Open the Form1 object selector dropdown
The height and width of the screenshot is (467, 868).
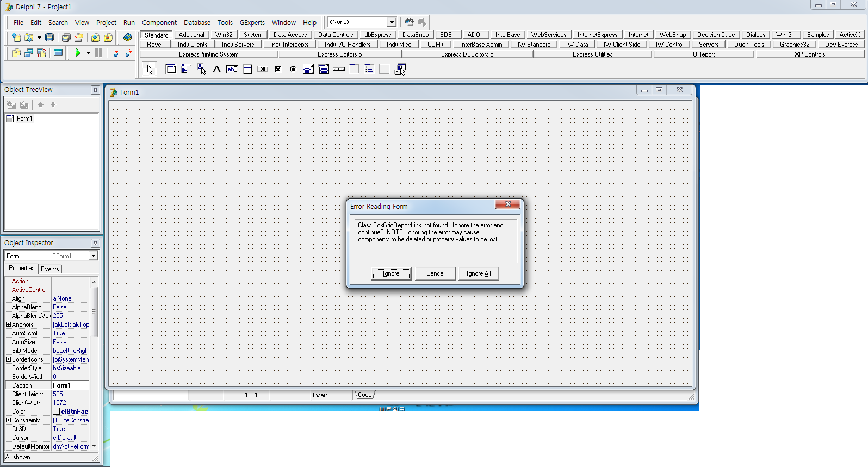coord(93,256)
